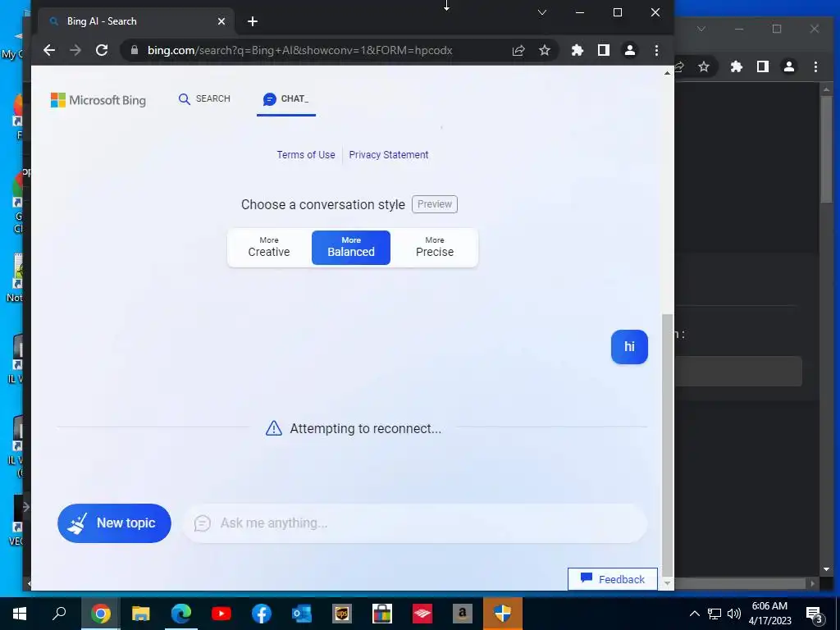The height and width of the screenshot is (630, 840).
Task: Focus the Ask me anything input
Action: pos(415,523)
